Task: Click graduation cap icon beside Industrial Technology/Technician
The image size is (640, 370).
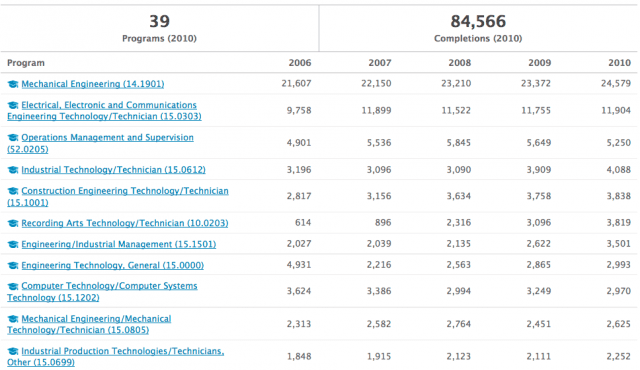Action: [13, 170]
